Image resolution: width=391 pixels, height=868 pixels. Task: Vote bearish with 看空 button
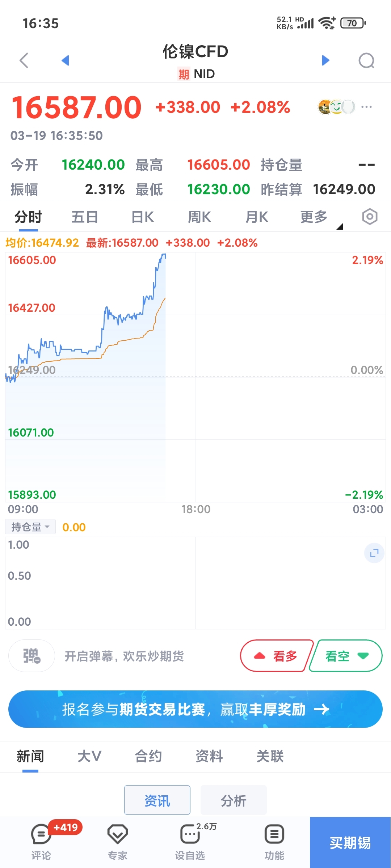coord(346,656)
